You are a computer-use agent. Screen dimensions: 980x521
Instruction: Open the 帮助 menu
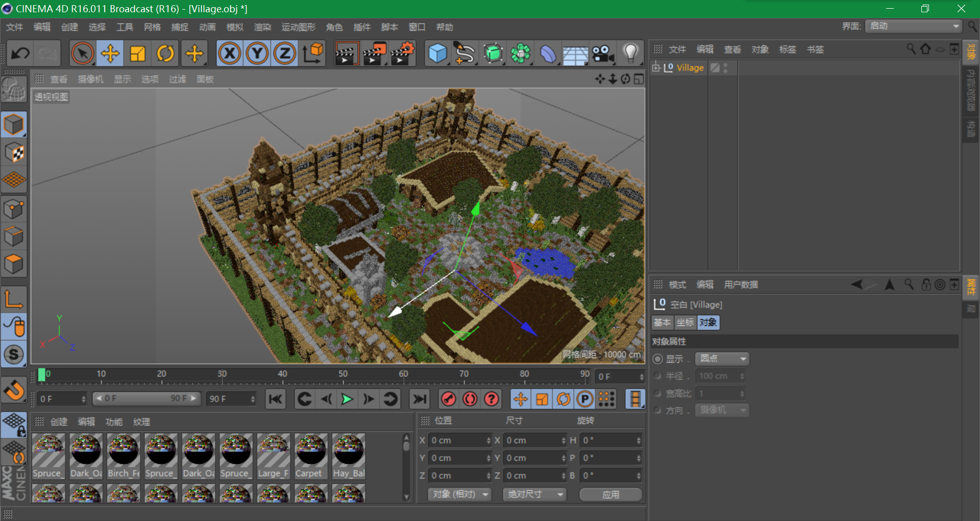(445, 27)
